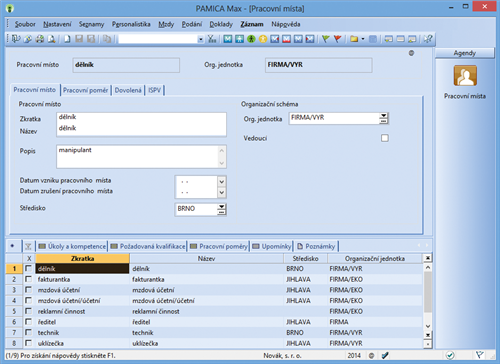The height and width of the screenshot is (364, 500).
Task: Open the large Pracovní místa agenda icon
Action: click(465, 75)
